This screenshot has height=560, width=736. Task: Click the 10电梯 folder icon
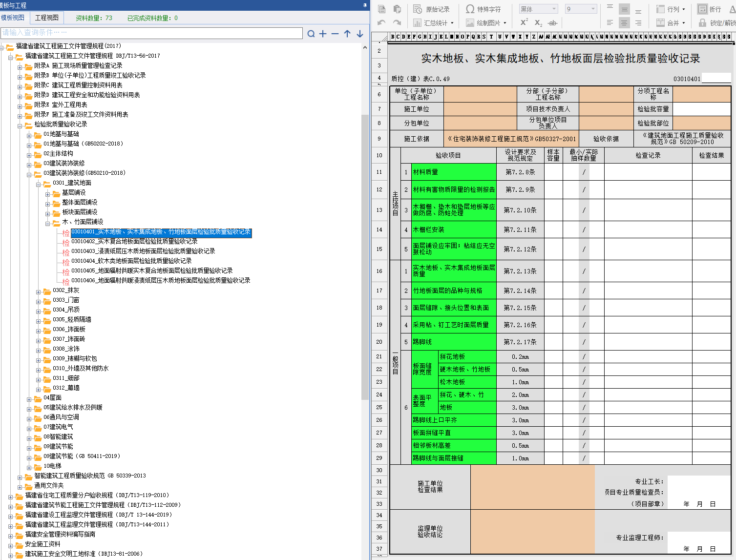pos(38,467)
